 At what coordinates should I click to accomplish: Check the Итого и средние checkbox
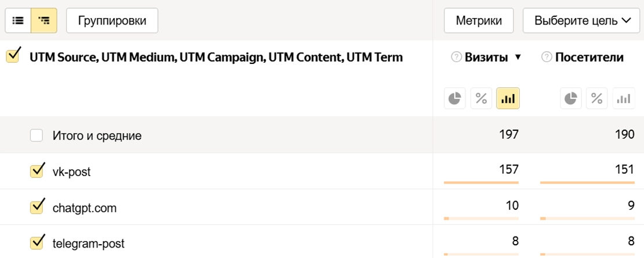[37, 136]
